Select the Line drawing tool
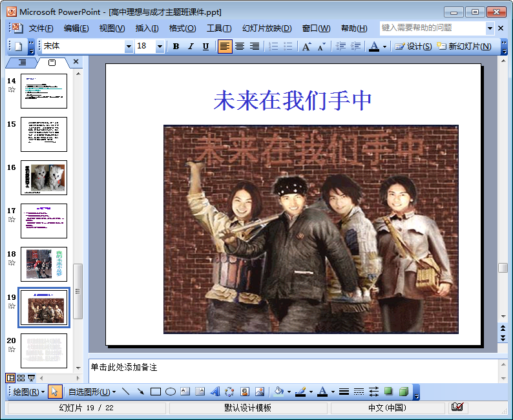The image size is (513, 420). click(125, 392)
